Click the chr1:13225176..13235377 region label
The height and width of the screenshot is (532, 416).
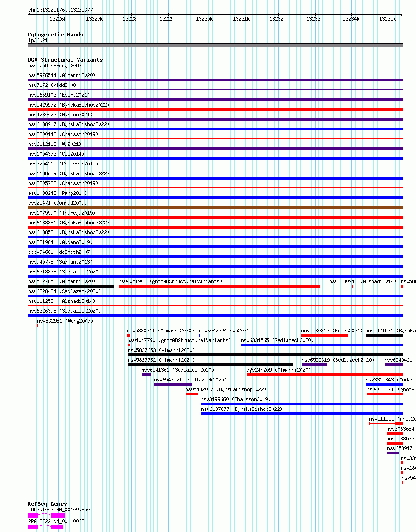[60, 10]
